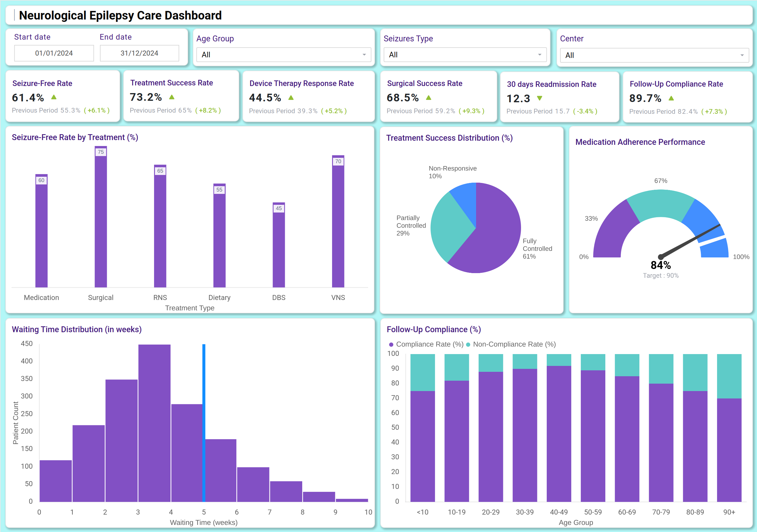Click the tallest histogram bar at week 3

(155, 423)
